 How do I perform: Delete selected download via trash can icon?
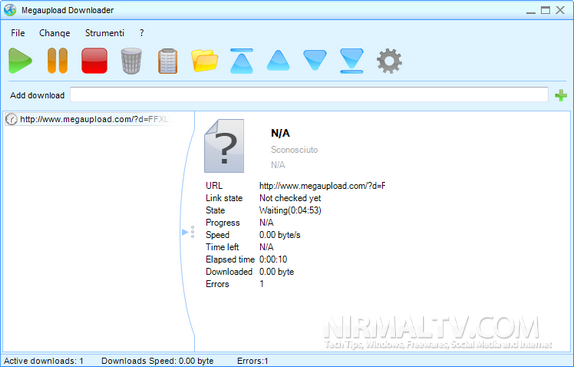[x=131, y=61]
